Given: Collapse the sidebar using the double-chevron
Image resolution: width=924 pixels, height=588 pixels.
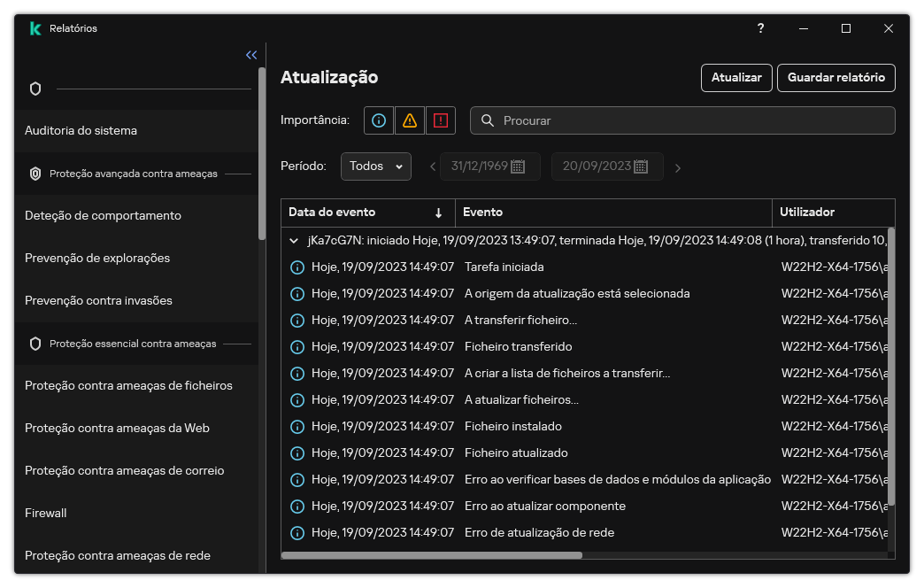Looking at the screenshot, I should coord(250,54).
